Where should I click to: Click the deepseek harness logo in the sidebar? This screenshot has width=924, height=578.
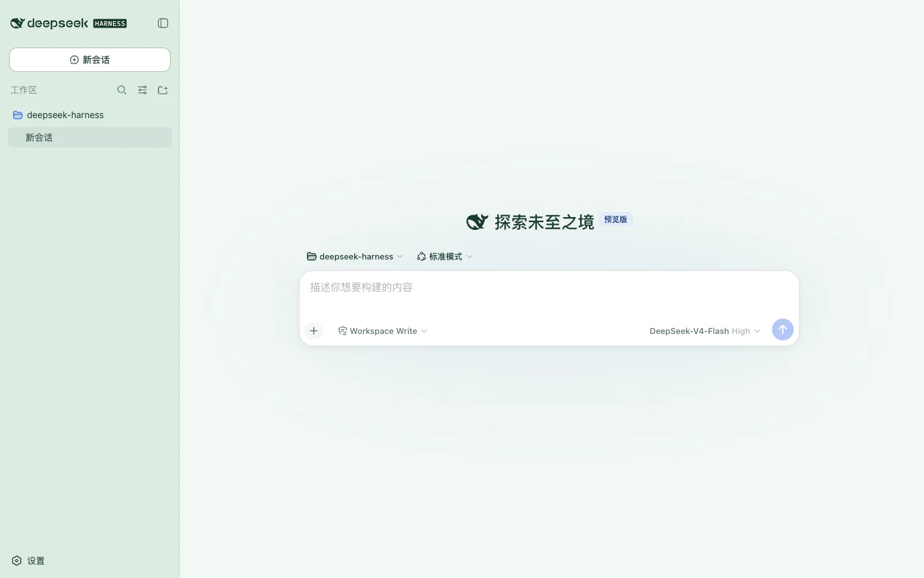(69, 23)
